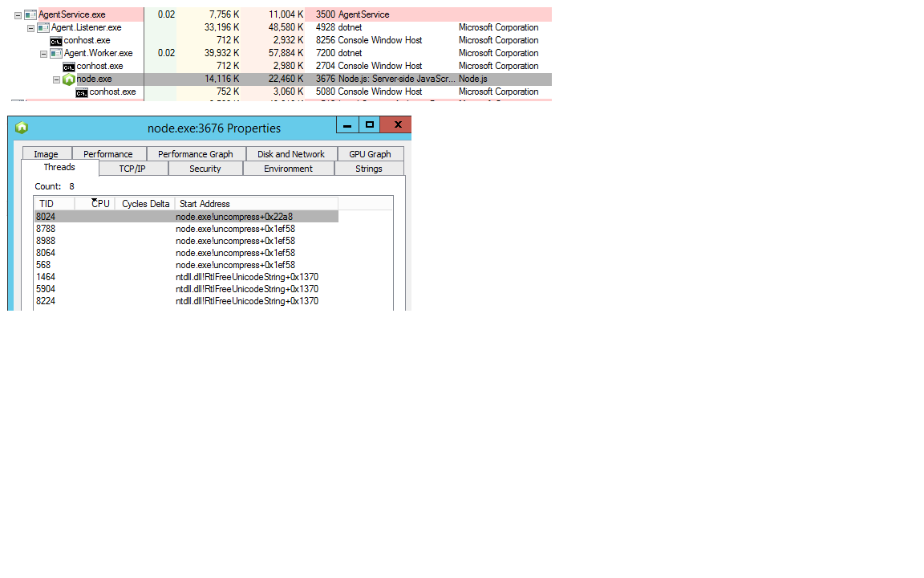924x578 pixels.
Task: Select Agent.Listener.exe process row
Action: pyautogui.click(x=282, y=28)
